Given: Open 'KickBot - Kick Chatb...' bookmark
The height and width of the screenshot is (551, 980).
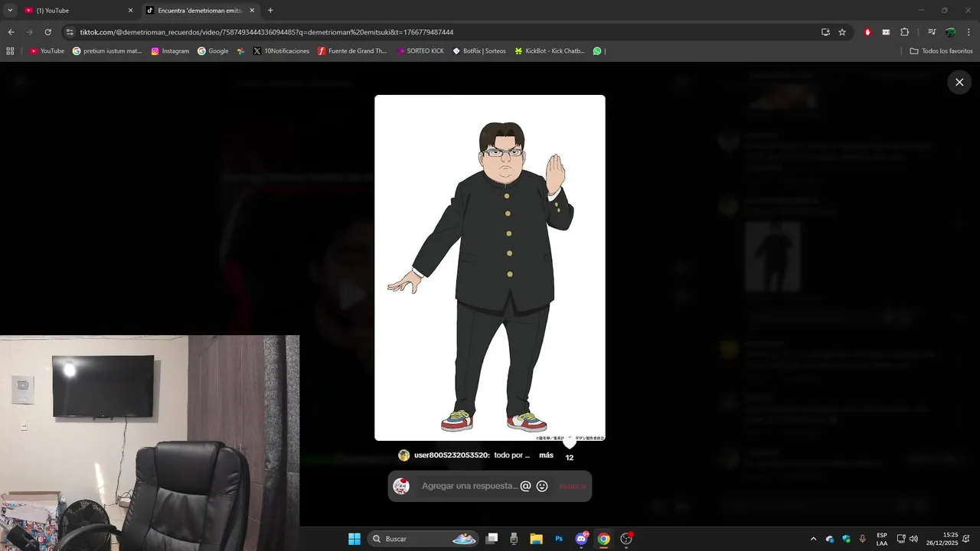Looking at the screenshot, I should [x=550, y=51].
